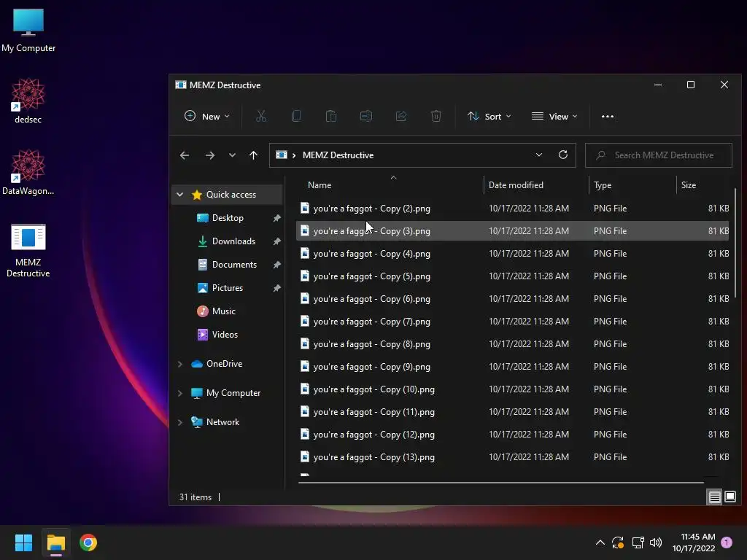This screenshot has height=560, width=747.
Task: Click the Rename toolbar icon
Action: (x=366, y=116)
